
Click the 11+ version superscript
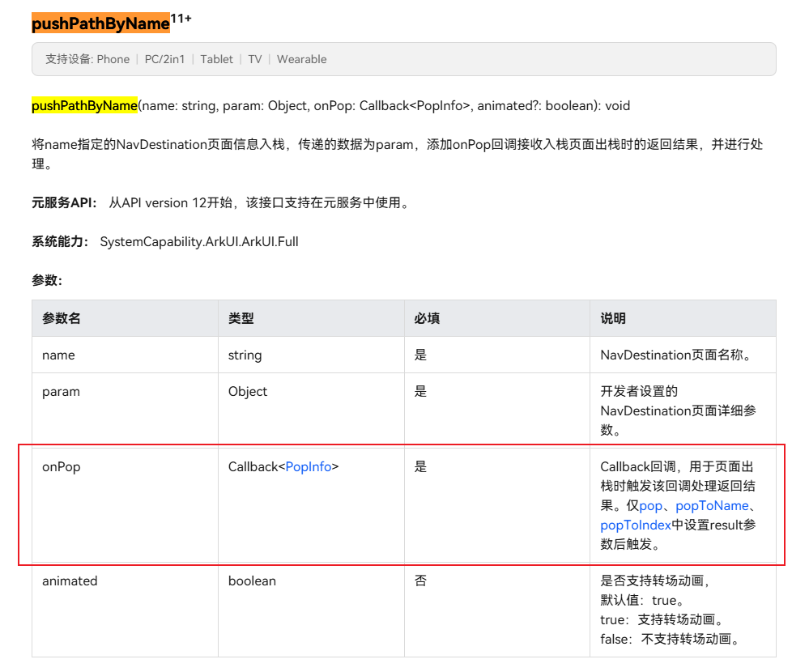click(x=181, y=19)
